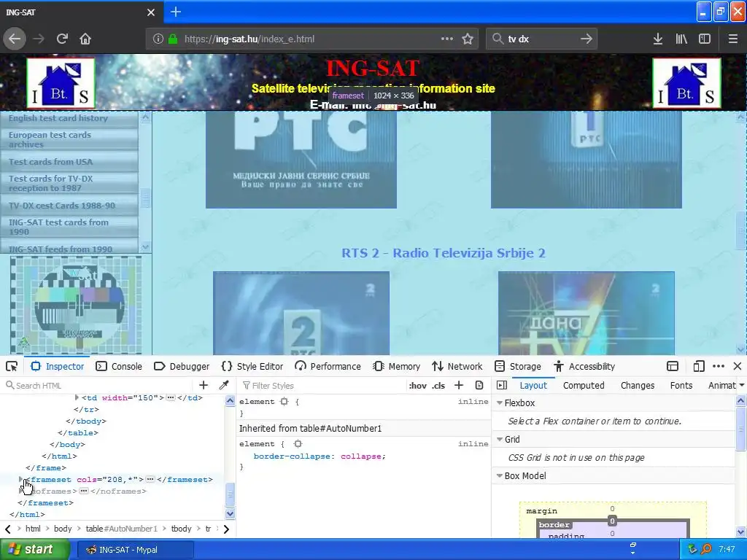The width and height of the screenshot is (747, 560).
Task: Toggle print media simulation icon
Action: (x=479, y=385)
